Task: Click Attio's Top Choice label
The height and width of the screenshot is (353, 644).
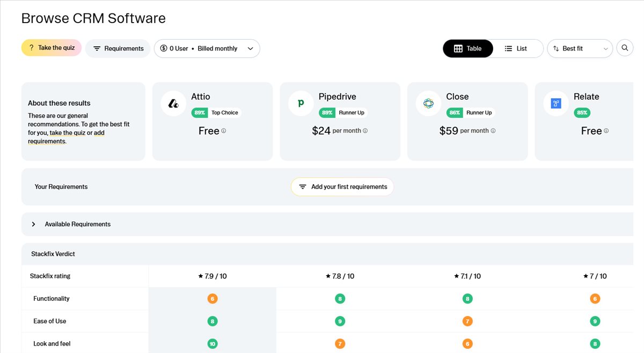Action: [x=225, y=113]
